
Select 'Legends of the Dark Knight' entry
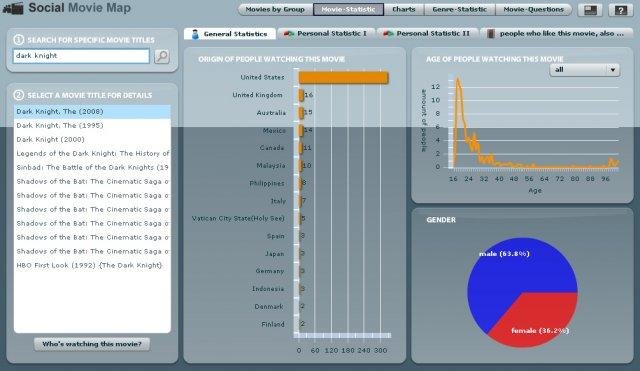coord(92,153)
